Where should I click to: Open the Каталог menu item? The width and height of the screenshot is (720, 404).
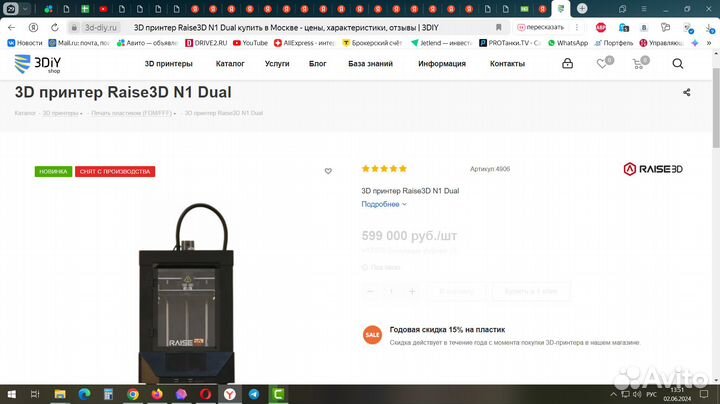(230, 64)
